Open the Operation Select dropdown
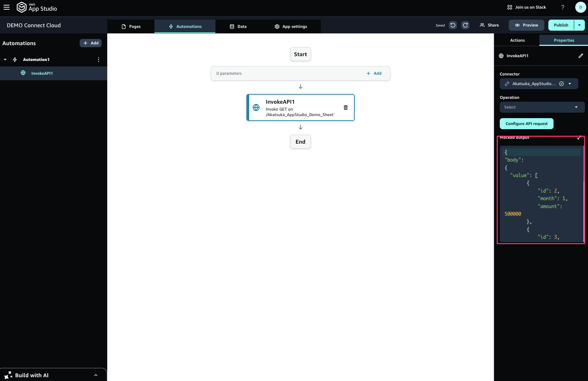This screenshot has width=588, height=381. (x=542, y=107)
